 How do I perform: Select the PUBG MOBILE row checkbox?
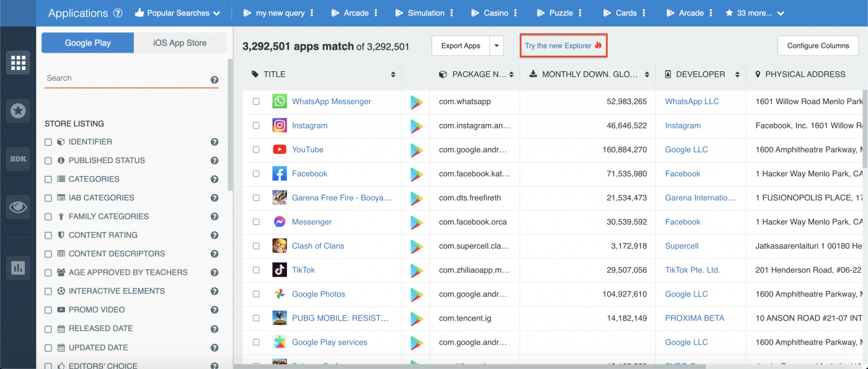tap(256, 318)
